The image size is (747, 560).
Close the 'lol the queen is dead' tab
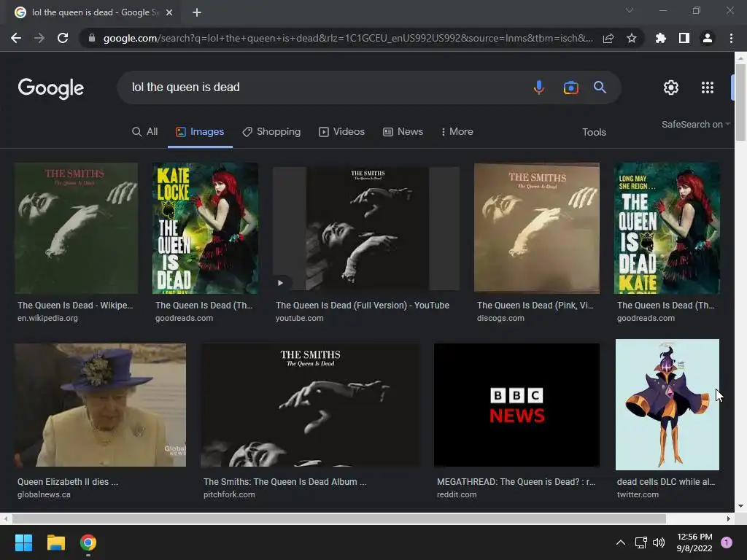pyautogui.click(x=169, y=12)
